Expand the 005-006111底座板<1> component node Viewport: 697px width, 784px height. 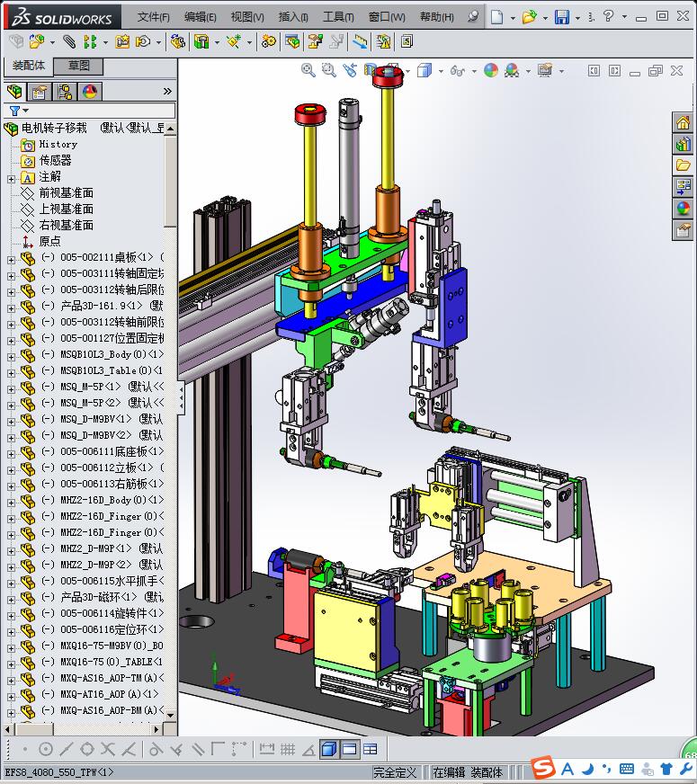[11, 453]
